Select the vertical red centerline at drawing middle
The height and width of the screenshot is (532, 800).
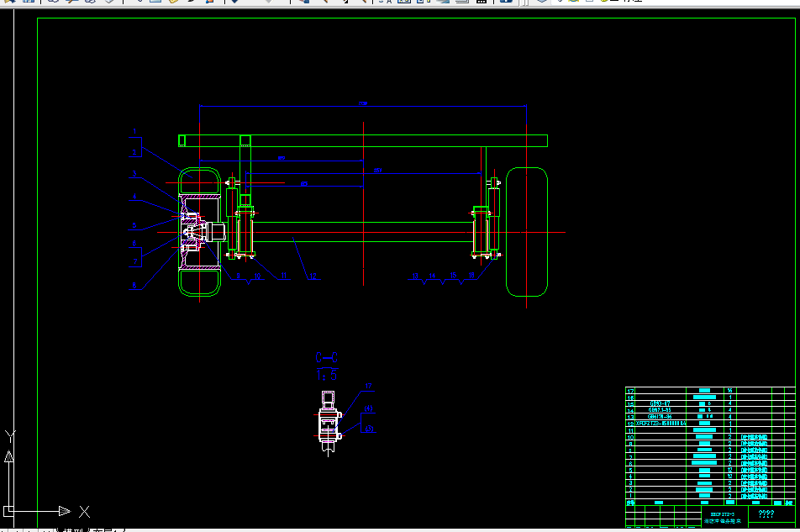pyautogui.click(x=363, y=204)
